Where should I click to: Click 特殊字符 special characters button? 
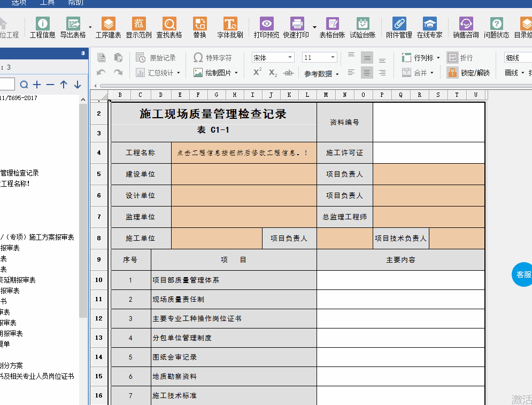click(x=212, y=58)
